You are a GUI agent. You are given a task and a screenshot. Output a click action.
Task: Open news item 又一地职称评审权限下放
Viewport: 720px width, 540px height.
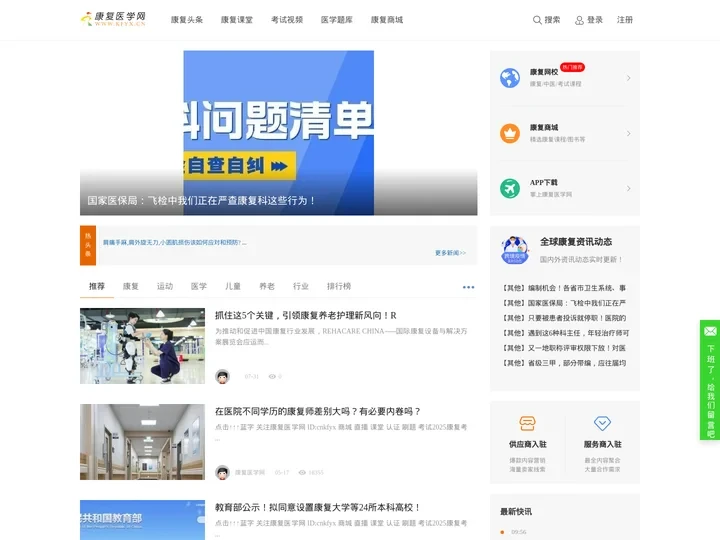(x=564, y=348)
